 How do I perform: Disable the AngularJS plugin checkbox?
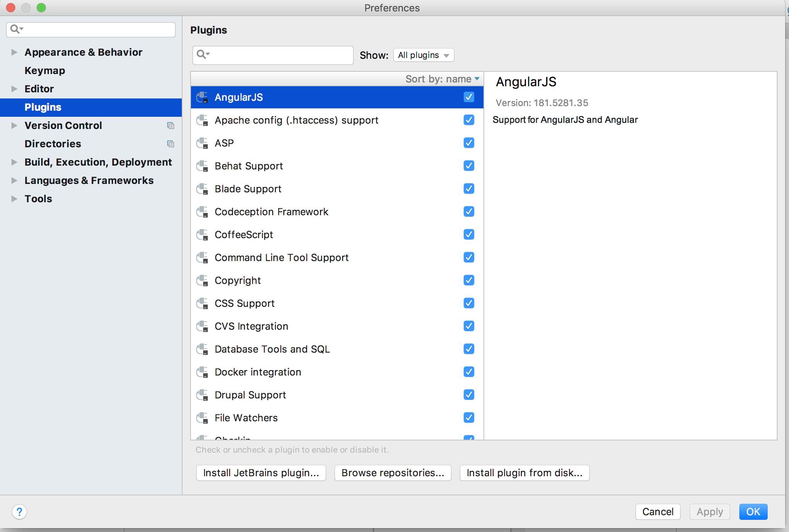point(469,97)
